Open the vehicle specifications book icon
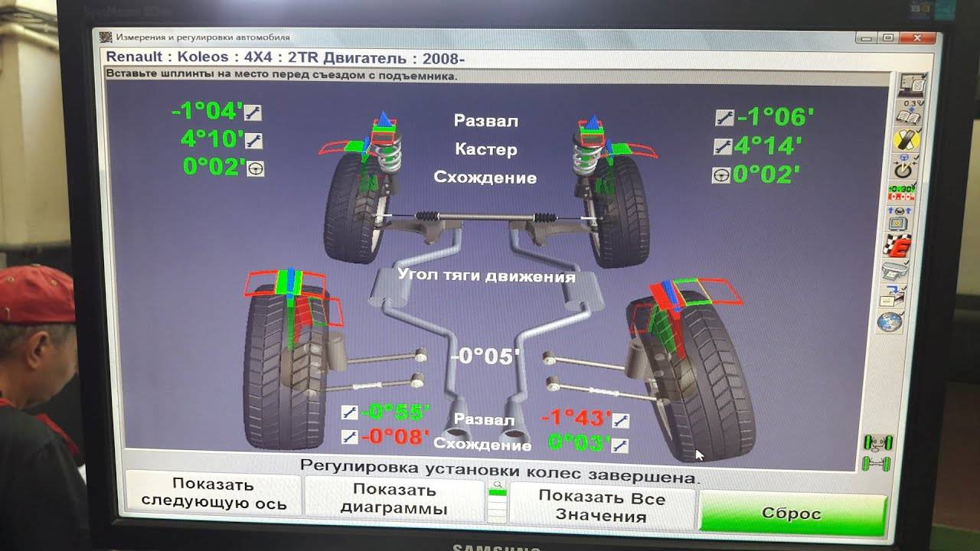This screenshot has width=980, height=551. click(x=910, y=114)
